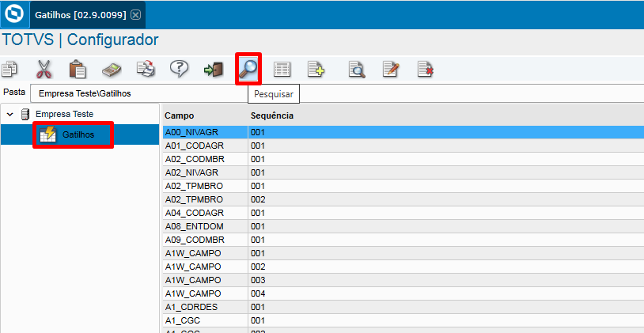Click the 001 sequence in the A02_CODMBR row
Image resolution: width=644 pixels, height=333 pixels.
[258, 159]
